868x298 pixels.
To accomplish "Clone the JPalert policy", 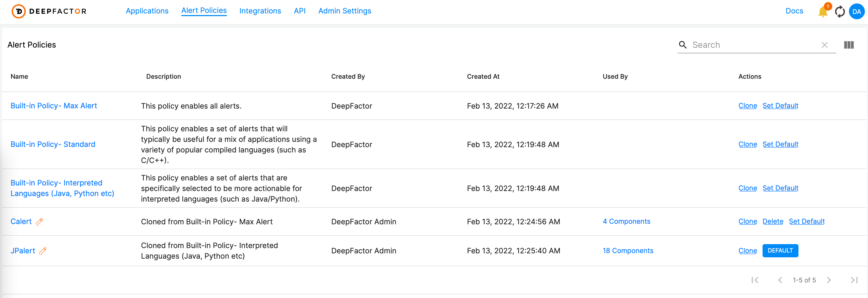I will pos(748,251).
